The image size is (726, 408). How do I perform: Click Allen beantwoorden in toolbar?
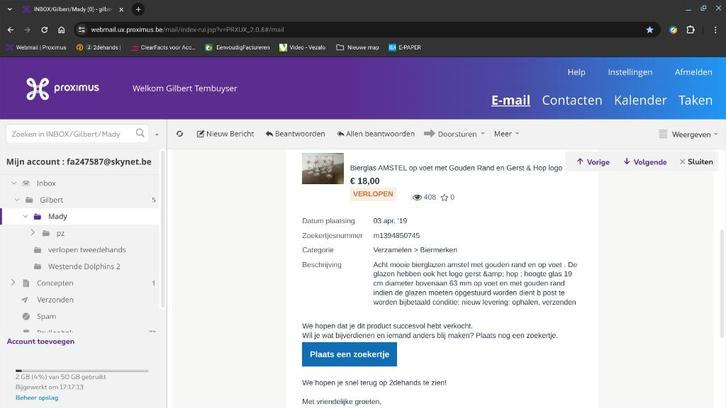pos(374,134)
